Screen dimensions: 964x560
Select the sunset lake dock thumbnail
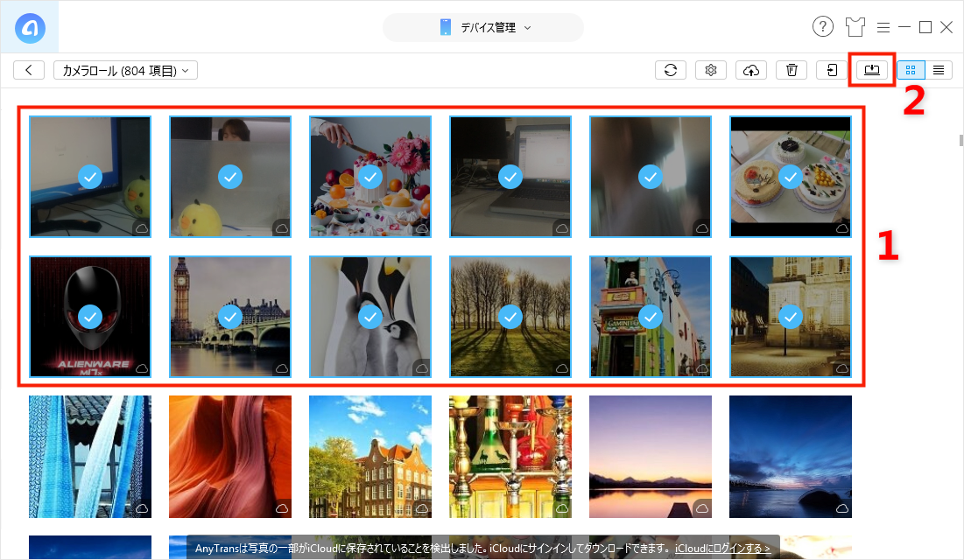[651, 457]
